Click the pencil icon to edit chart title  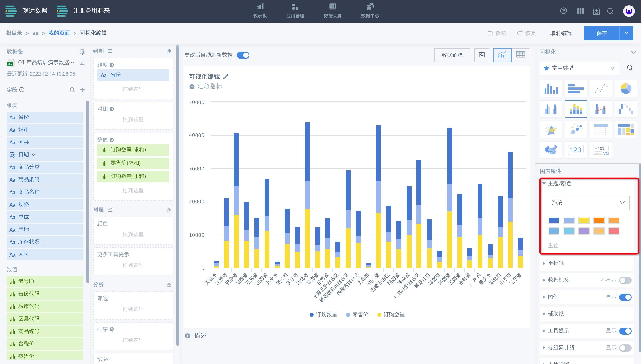226,77
